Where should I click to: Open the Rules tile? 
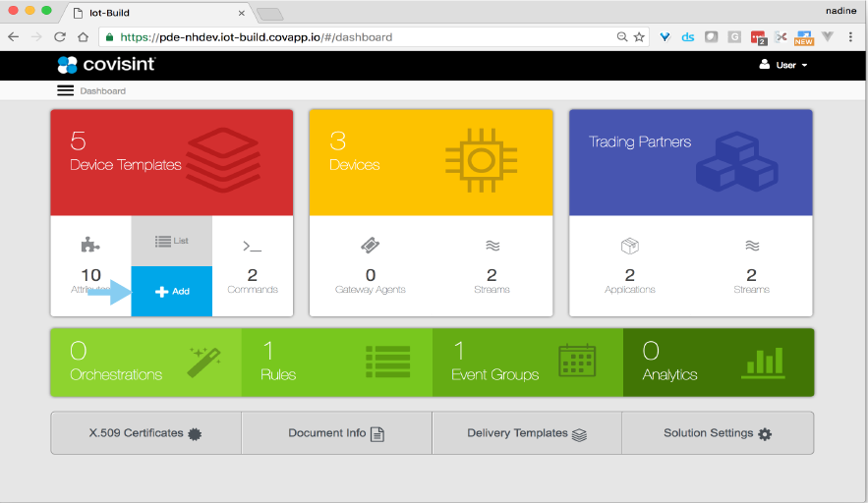coord(336,363)
